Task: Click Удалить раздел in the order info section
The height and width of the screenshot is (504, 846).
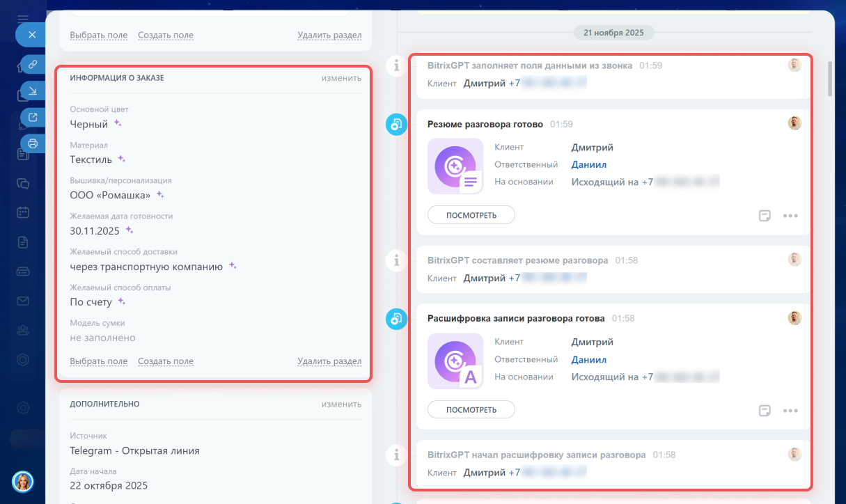Action: click(329, 361)
